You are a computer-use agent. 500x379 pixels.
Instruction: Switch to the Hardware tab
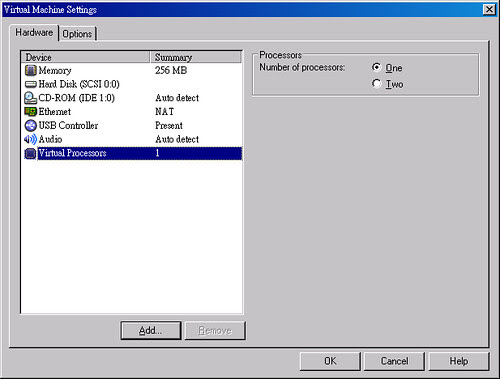pyautogui.click(x=34, y=33)
